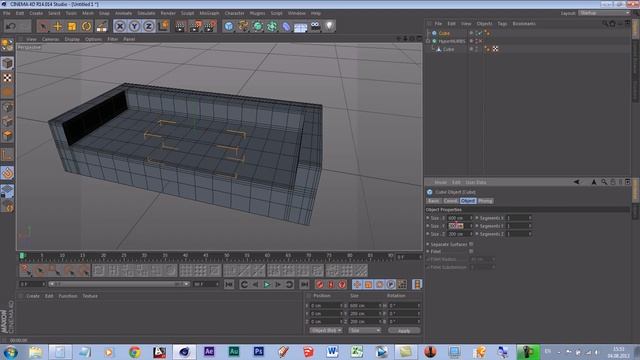Add a Cube primitive object
Image resolution: width=640 pixels, height=360 pixels.
pos(229,26)
